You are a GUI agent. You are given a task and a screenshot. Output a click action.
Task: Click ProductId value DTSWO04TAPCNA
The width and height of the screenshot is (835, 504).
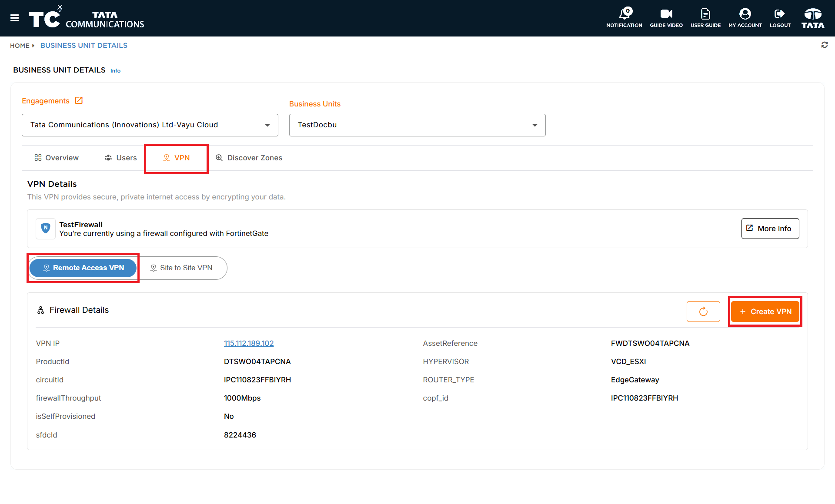(x=257, y=361)
